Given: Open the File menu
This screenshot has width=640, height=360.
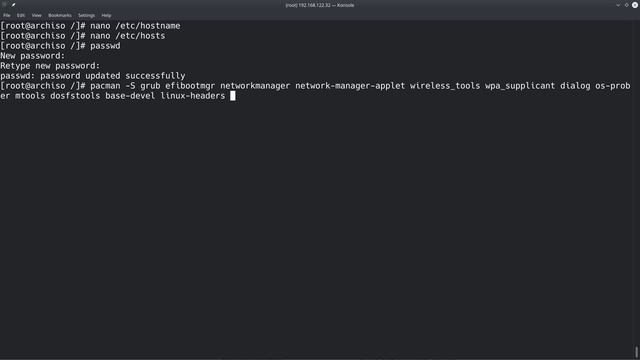Looking at the screenshot, I should [7, 16].
